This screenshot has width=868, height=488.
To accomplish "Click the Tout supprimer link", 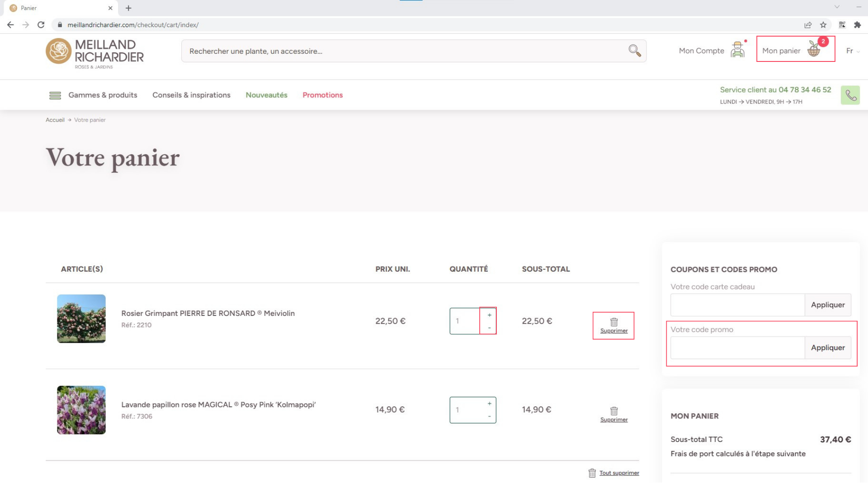I will click(619, 473).
